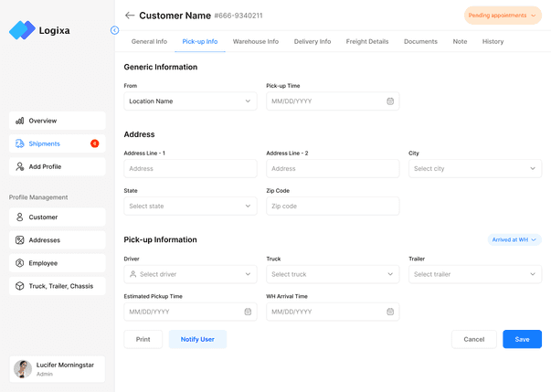Go back using the left arrow icon

(x=130, y=16)
